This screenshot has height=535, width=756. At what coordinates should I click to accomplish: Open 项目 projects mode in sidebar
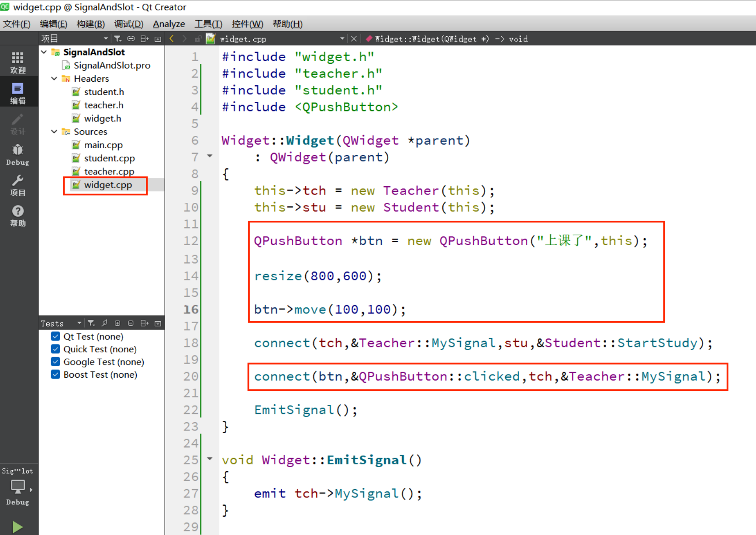(18, 185)
